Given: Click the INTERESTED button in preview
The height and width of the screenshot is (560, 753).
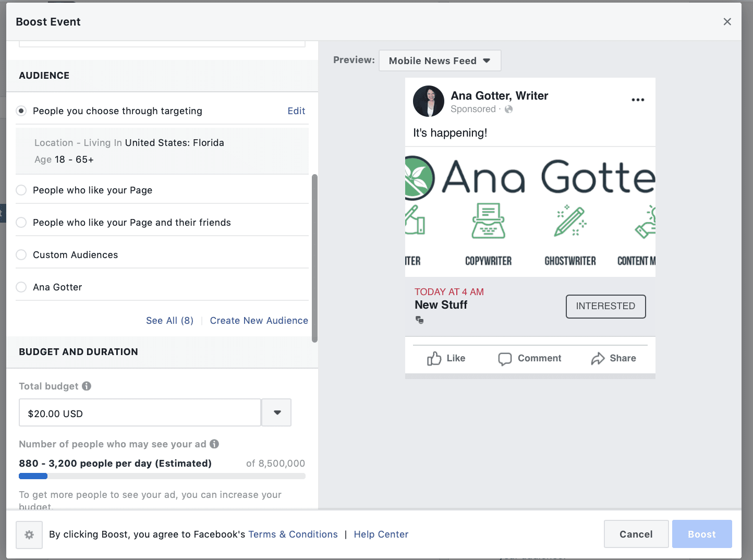Looking at the screenshot, I should [x=605, y=306].
